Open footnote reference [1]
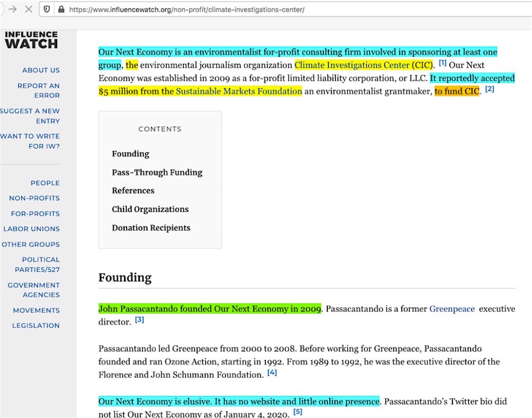 click(442, 63)
